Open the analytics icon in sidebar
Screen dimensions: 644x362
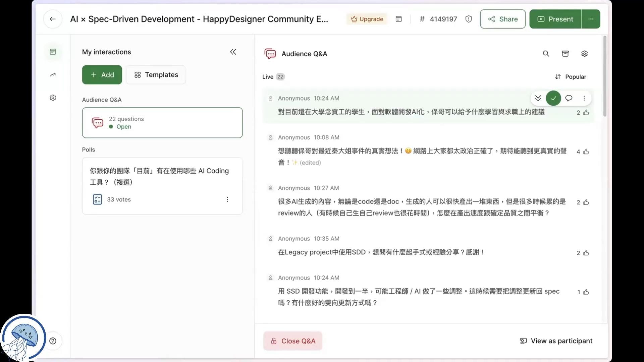coord(53,75)
